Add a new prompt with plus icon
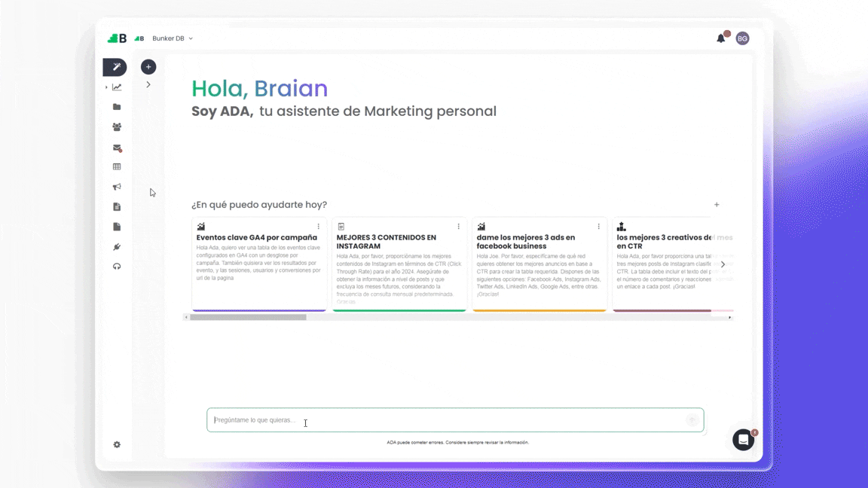868x488 pixels. (x=717, y=205)
